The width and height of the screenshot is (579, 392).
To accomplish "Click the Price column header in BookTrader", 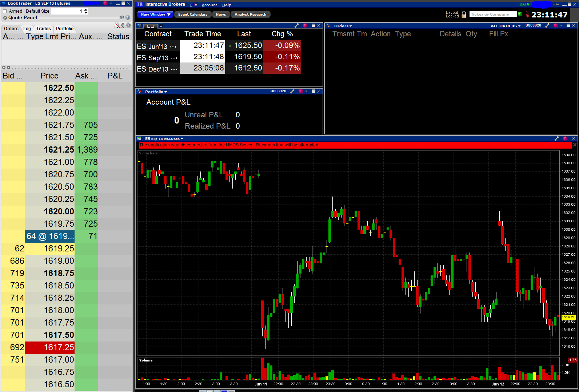I will pyautogui.click(x=49, y=76).
